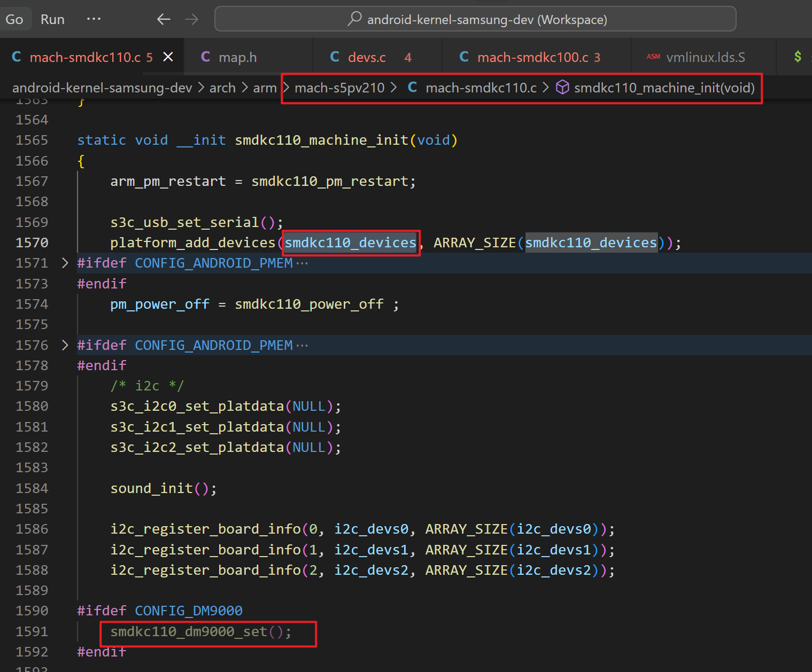Click the cube symbol icon in breadcrumb
The image size is (812, 672).
pyautogui.click(x=562, y=87)
